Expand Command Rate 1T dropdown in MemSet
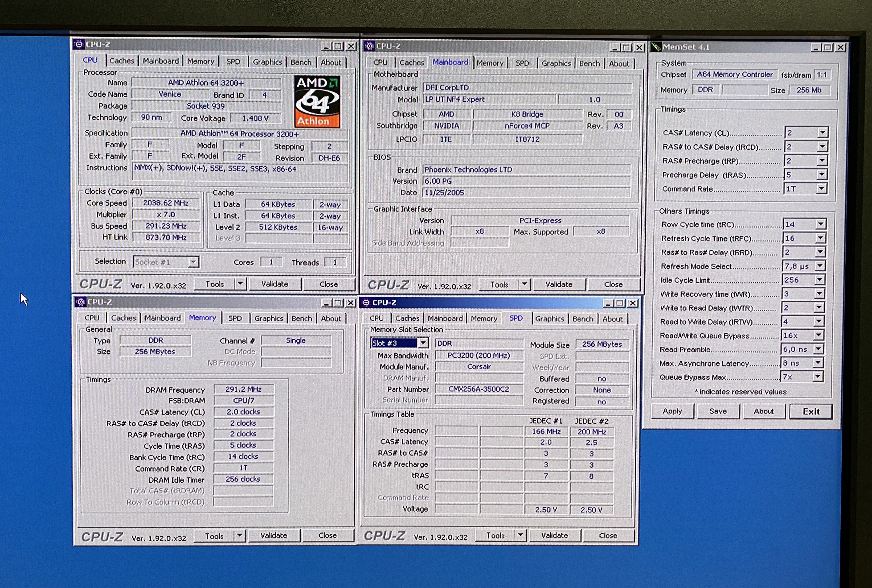 click(821, 189)
